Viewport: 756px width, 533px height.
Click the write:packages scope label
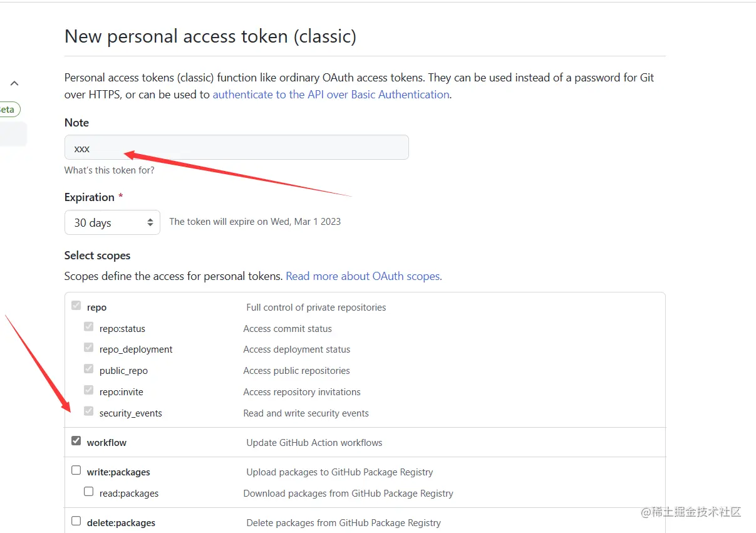tap(118, 472)
